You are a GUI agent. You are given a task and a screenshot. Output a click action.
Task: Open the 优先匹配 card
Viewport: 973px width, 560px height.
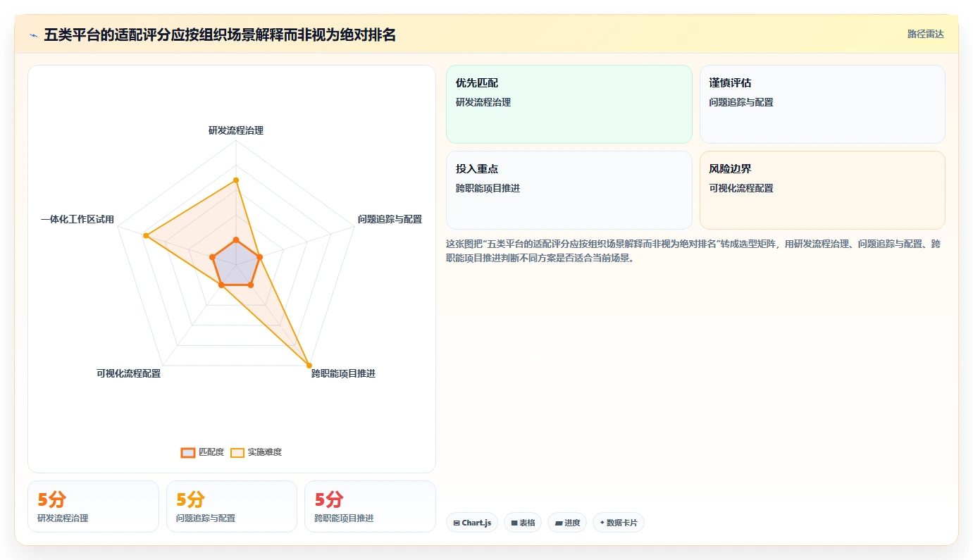(569, 104)
